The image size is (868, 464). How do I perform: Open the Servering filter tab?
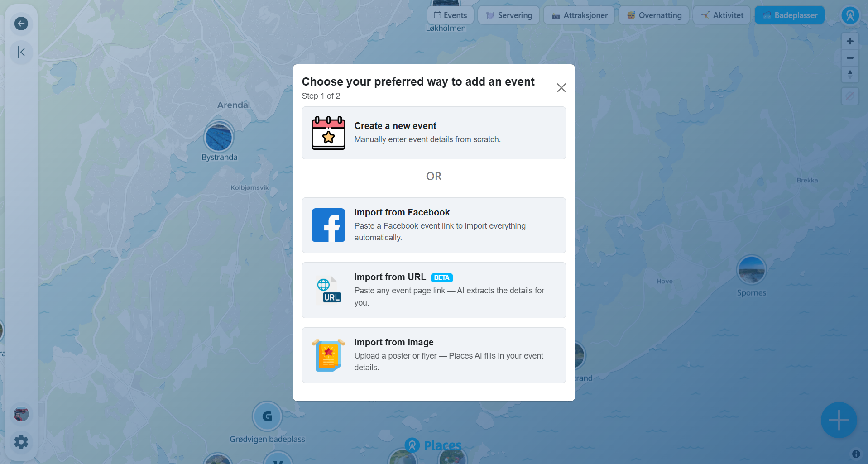pyautogui.click(x=509, y=15)
